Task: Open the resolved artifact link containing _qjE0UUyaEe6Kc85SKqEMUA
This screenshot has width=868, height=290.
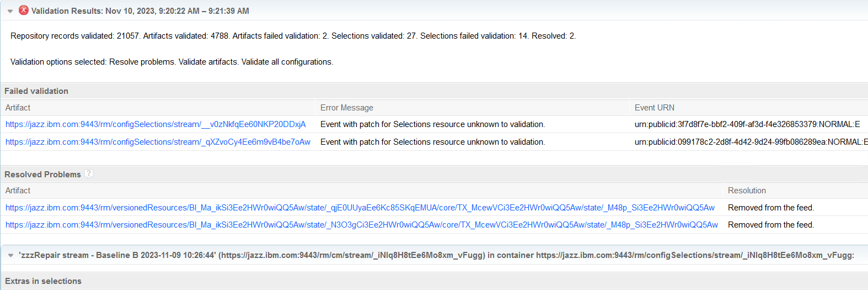Action: point(360,208)
